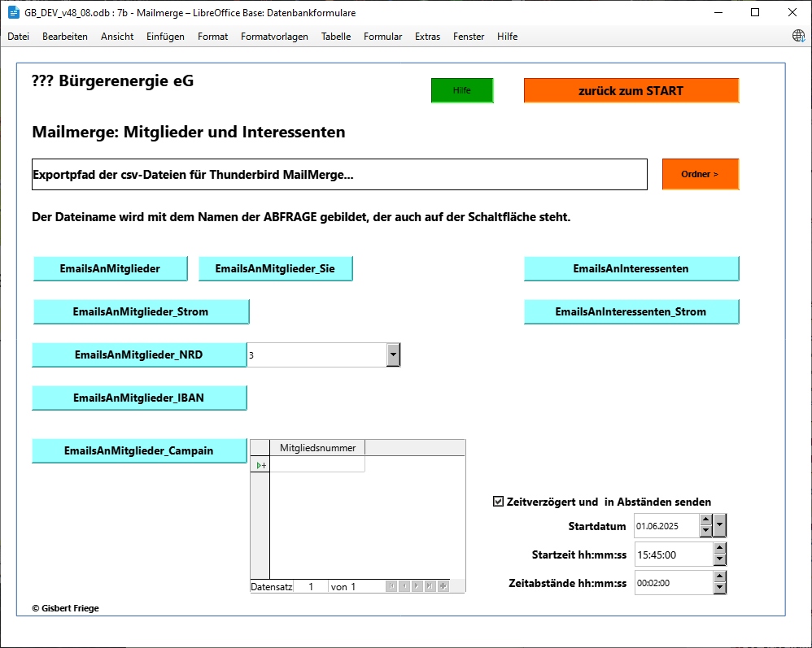Viewport: 812px width, 648px height.
Task: Open the Extras menu
Action: [427, 37]
